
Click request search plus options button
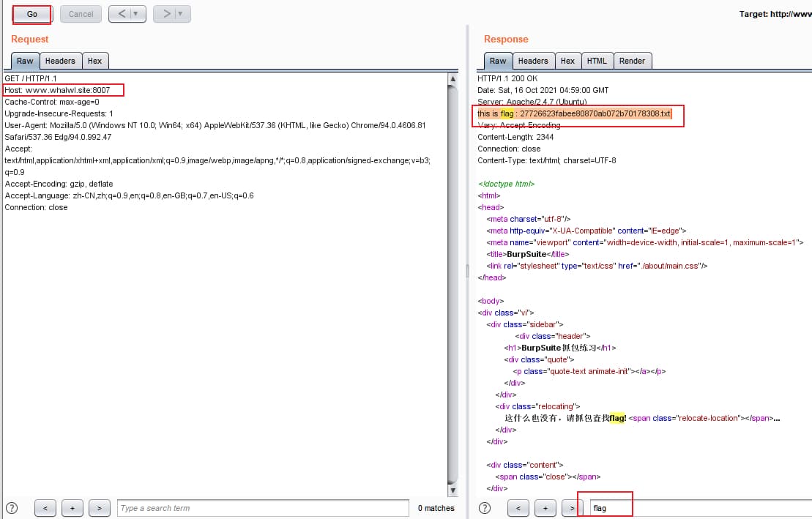pos(72,508)
